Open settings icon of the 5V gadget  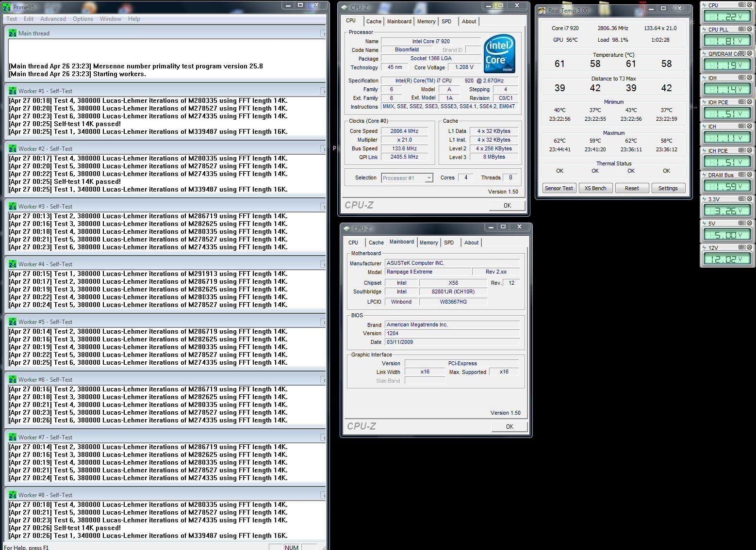pyautogui.click(x=742, y=223)
